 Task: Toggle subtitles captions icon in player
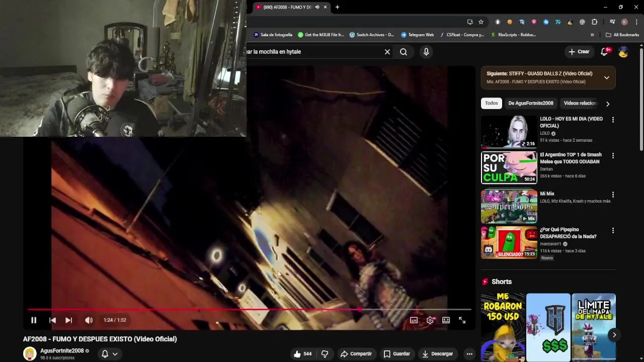tap(414, 320)
